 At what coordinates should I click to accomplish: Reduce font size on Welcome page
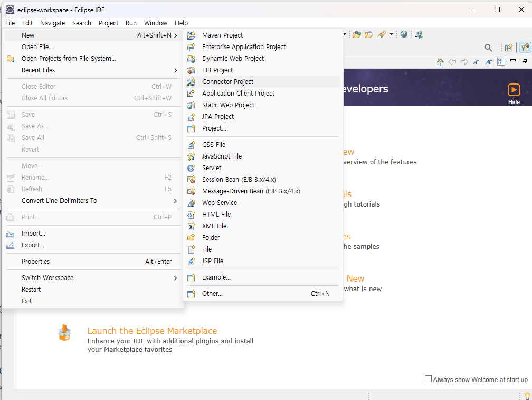477,62
